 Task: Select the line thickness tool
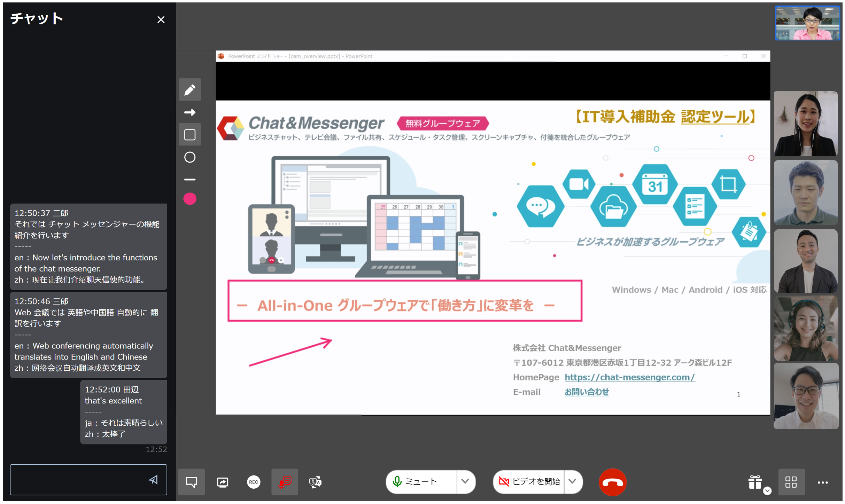click(x=189, y=180)
